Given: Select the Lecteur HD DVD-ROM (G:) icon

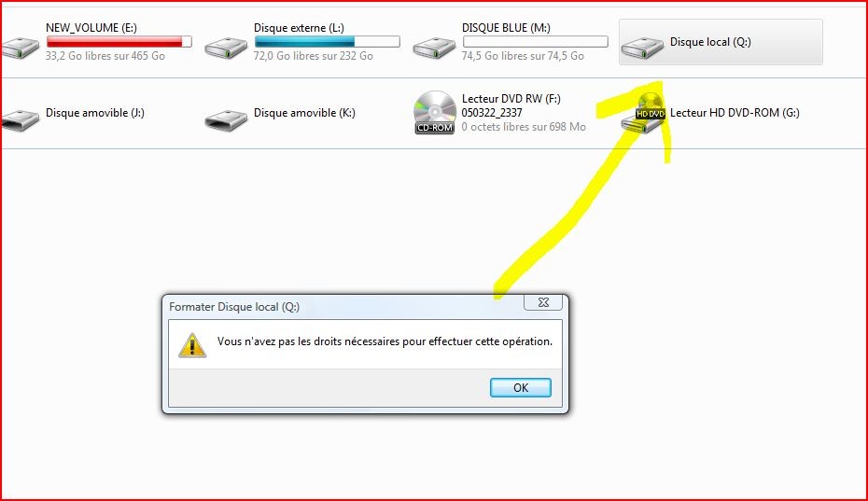Looking at the screenshot, I should tap(643, 113).
